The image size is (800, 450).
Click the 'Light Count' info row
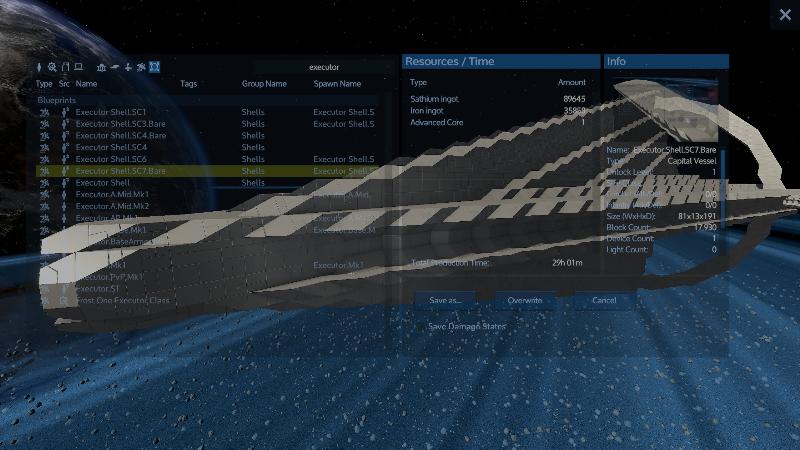coord(661,249)
